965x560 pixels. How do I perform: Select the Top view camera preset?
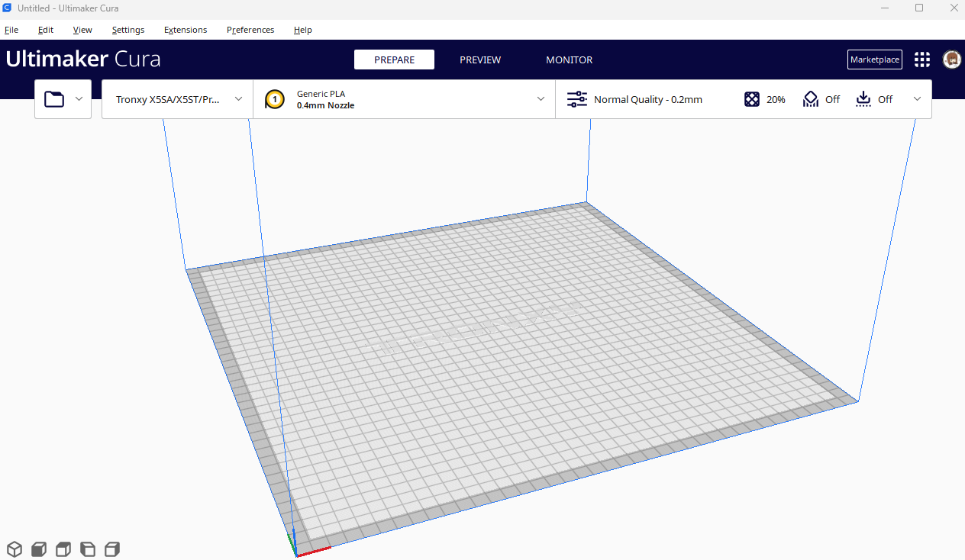click(63, 549)
